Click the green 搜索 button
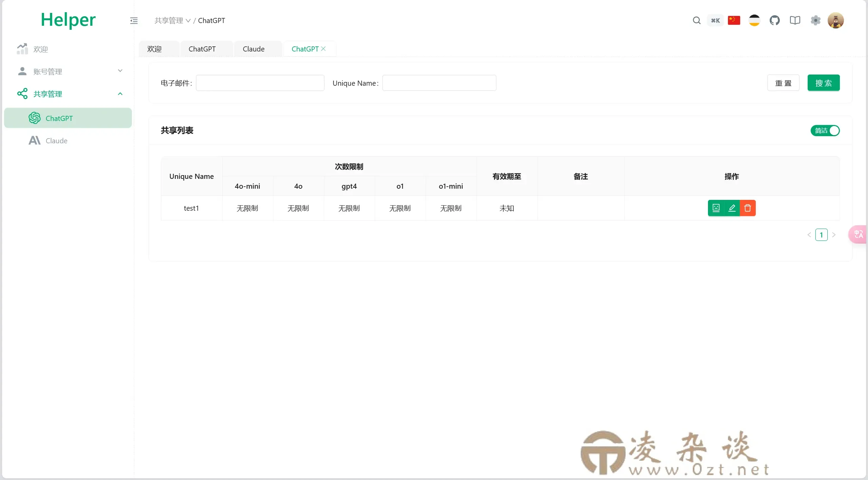This screenshot has height=480, width=868. 824,83
